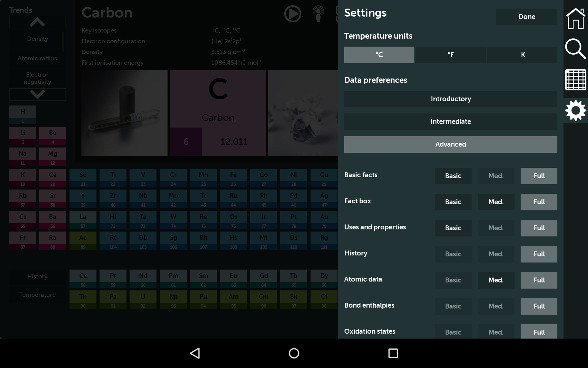588x368 pixels.
Task: Choose Intermediate data preference
Action: click(450, 122)
